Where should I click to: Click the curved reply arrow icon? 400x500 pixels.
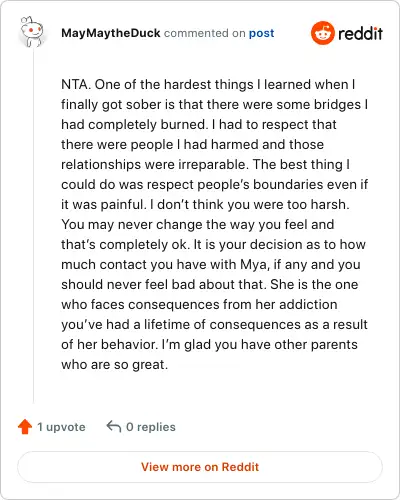(114, 426)
